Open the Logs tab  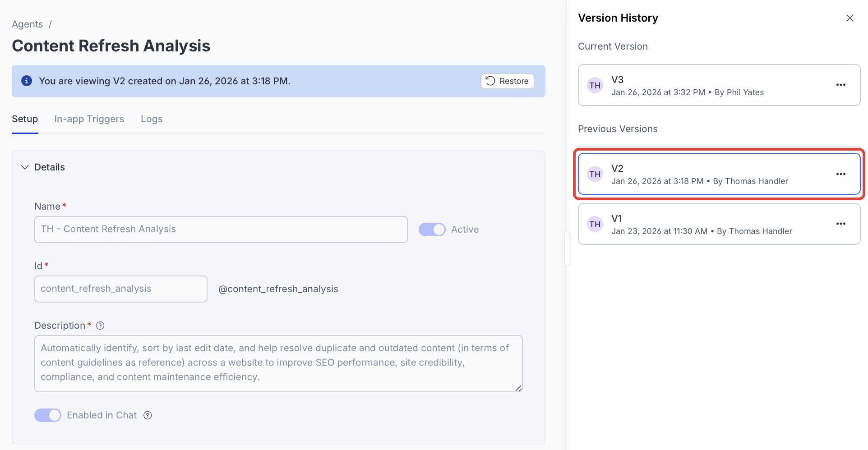151,119
